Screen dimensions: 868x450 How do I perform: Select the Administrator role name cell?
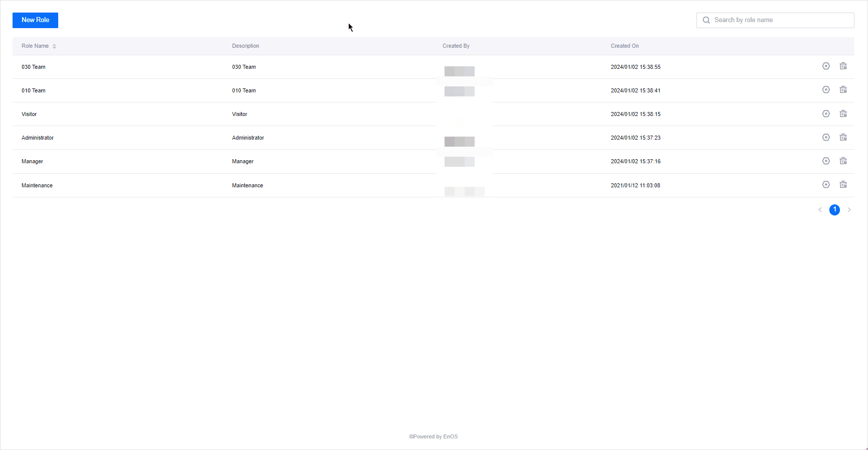click(38, 138)
